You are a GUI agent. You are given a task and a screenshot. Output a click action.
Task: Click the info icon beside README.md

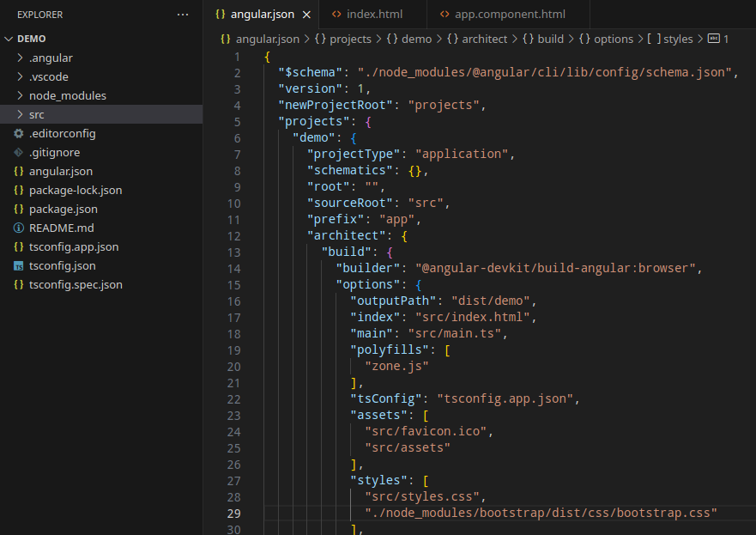18,228
